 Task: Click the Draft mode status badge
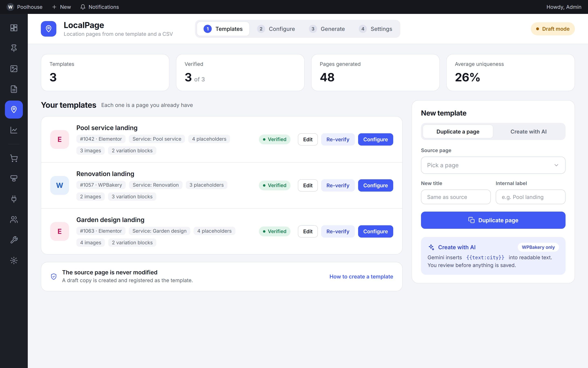pos(552,29)
